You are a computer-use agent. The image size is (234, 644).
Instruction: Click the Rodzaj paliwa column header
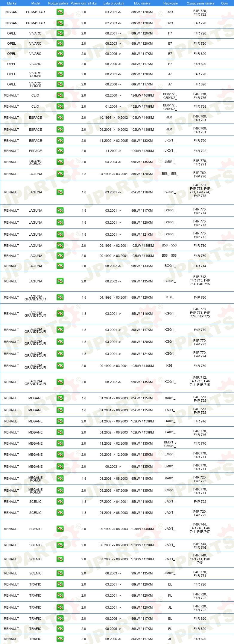[58, 3]
